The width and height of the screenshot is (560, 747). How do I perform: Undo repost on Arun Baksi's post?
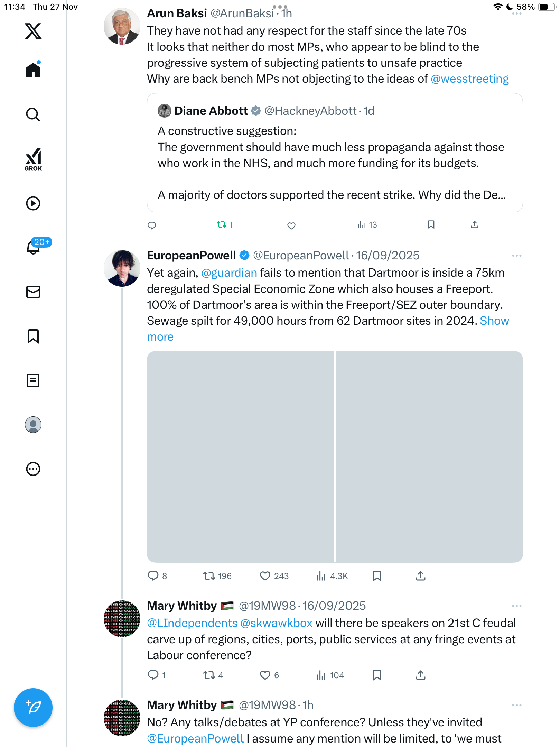pos(222,225)
